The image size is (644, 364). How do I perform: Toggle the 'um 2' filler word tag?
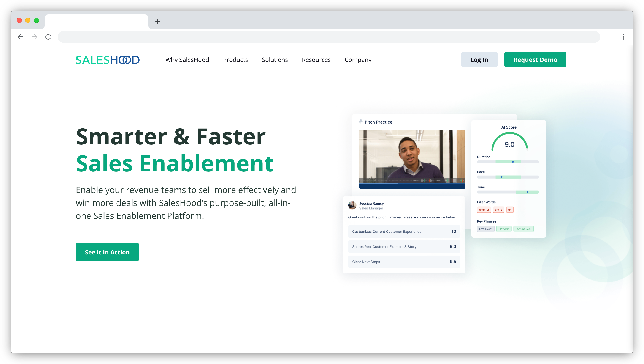pyautogui.click(x=498, y=210)
